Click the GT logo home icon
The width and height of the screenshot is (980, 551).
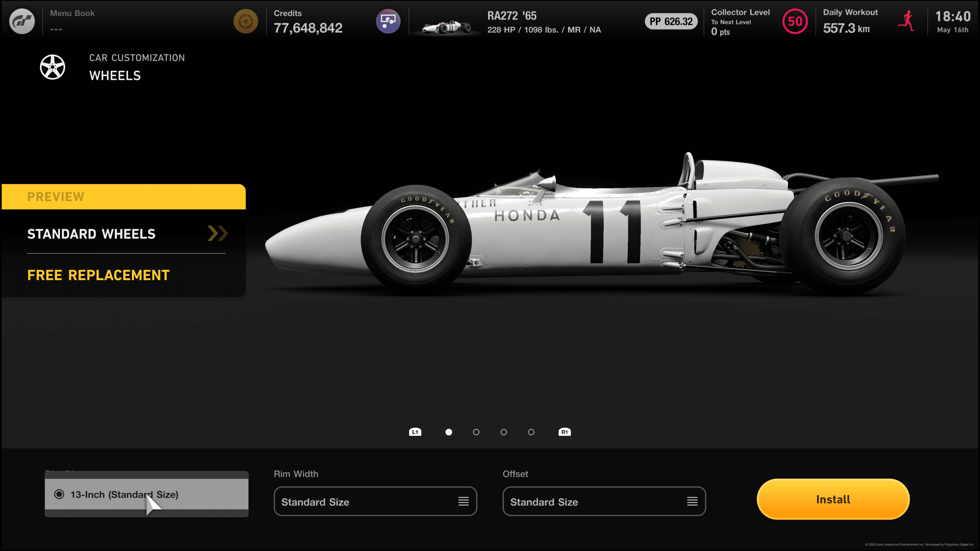[x=22, y=21]
